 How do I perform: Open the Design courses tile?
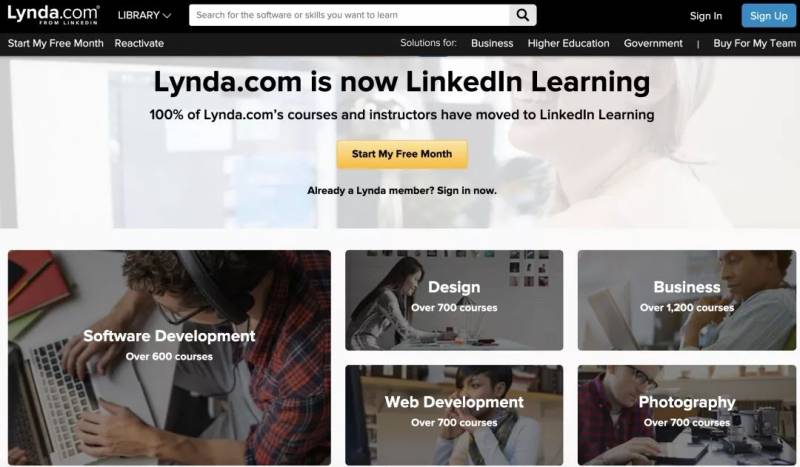click(454, 300)
